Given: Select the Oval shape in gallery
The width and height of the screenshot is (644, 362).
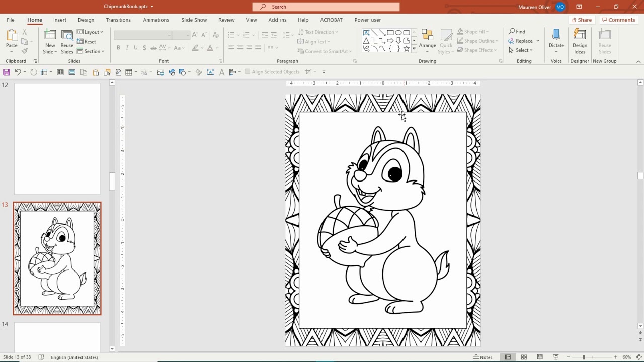Looking at the screenshot, I should pyautogui.click(x=398, y=33).
